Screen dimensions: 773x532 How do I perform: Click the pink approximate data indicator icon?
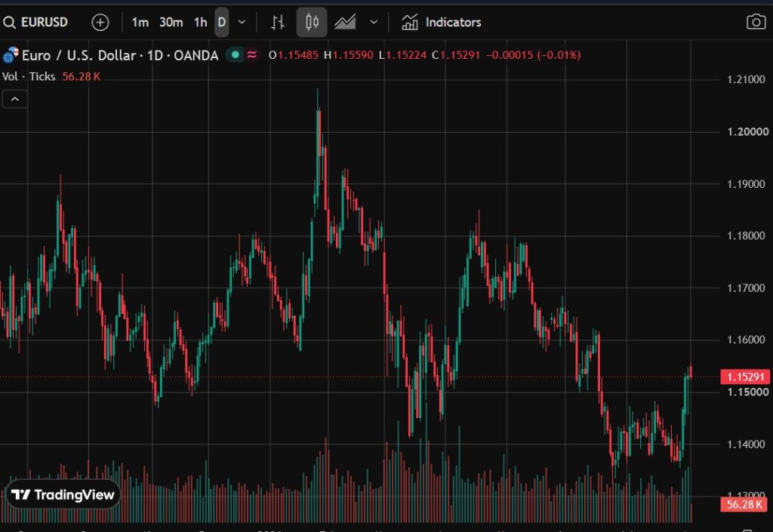(x=252, y=54)
